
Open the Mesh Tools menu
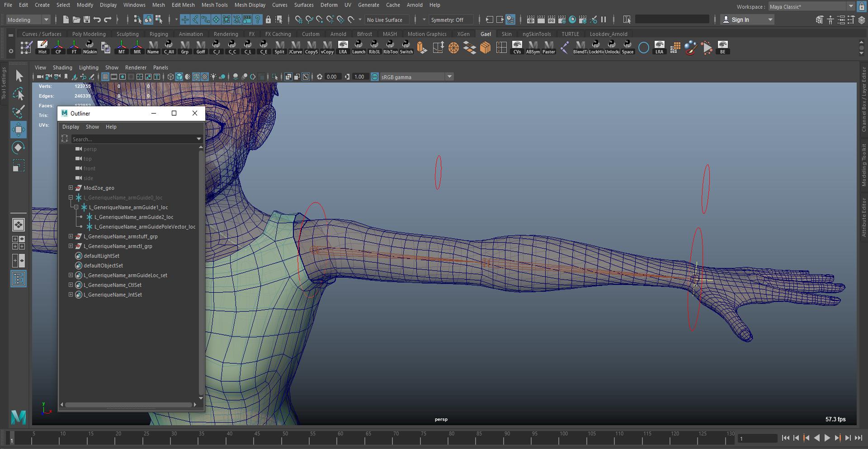point(214,5)
